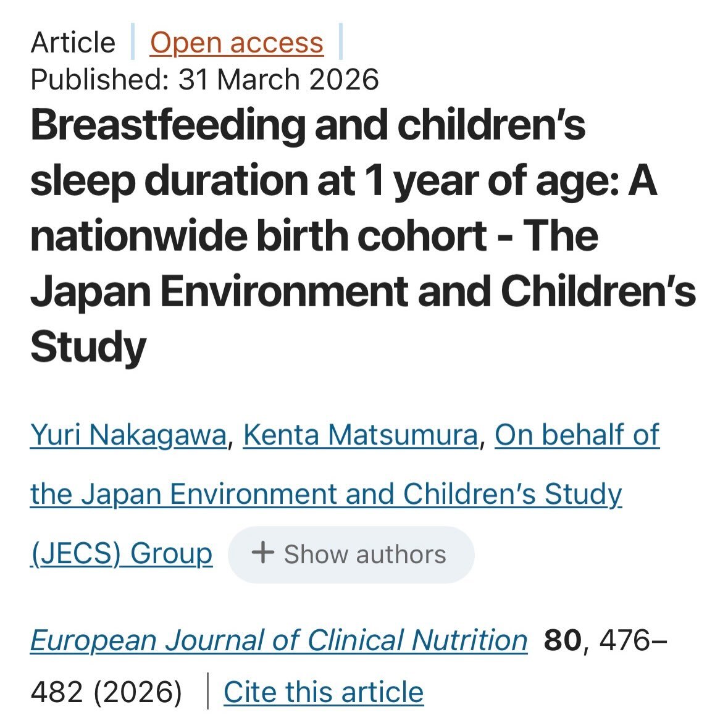Click the Article type label
This screenshot has width=728, height=728.
(x=73, y=43)
